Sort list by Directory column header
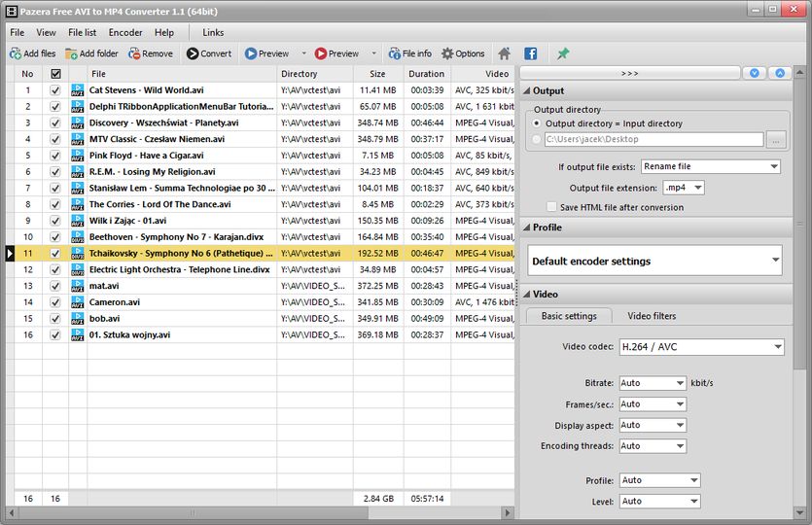The width and height of the screenshot is (812, 525). [315, 74]
